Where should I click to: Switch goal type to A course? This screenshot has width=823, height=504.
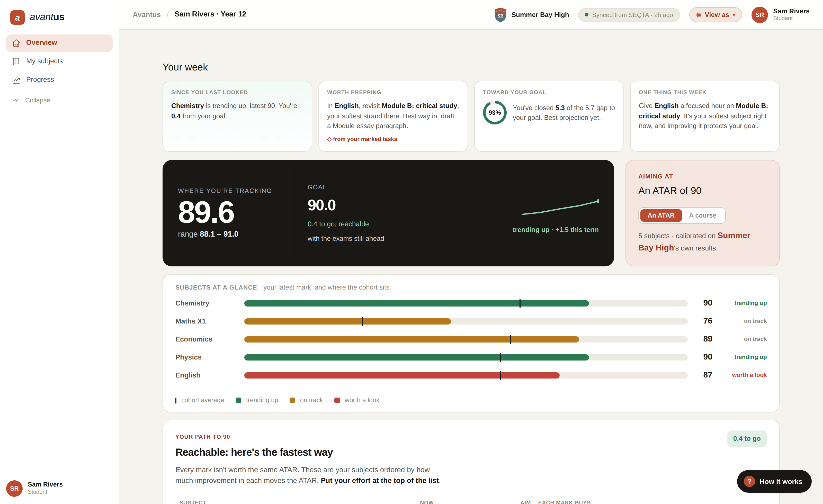pyautogui.click(x=702, y=215)
